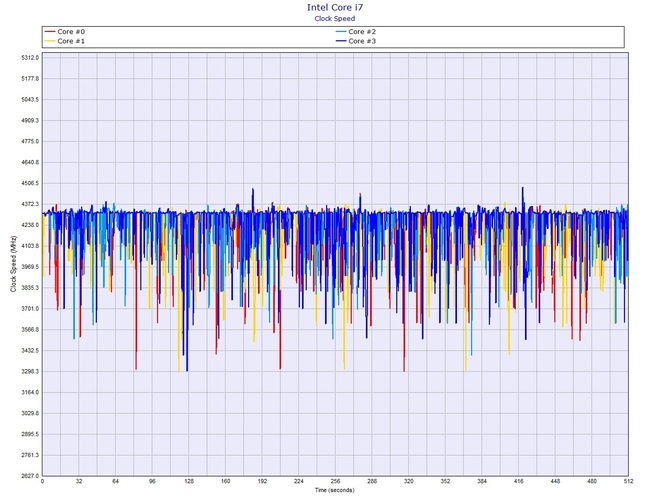Click the 64 tick on time axis
Viewport: 670px width, 502px height.
coord(116,481)
